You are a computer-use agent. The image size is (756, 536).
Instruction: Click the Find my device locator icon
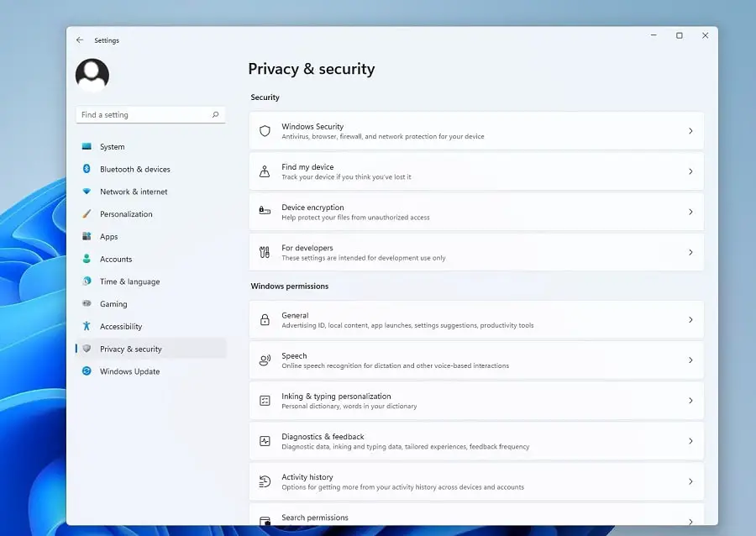point(265,171)
